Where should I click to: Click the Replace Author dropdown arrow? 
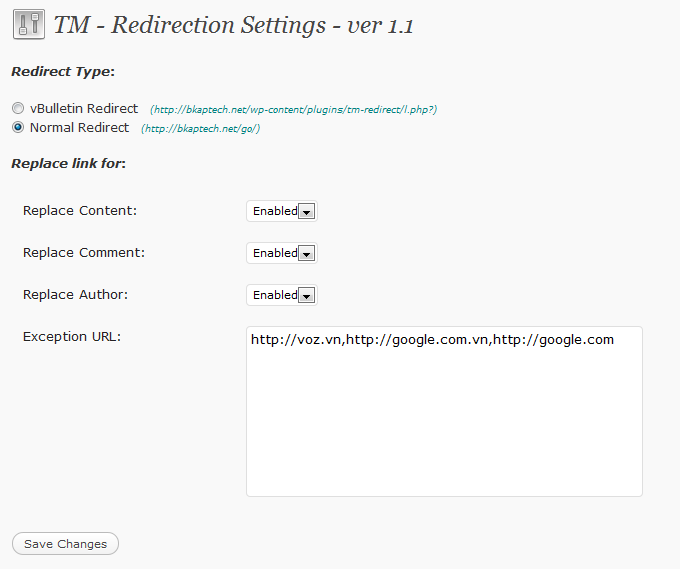(x=307, y=296)
